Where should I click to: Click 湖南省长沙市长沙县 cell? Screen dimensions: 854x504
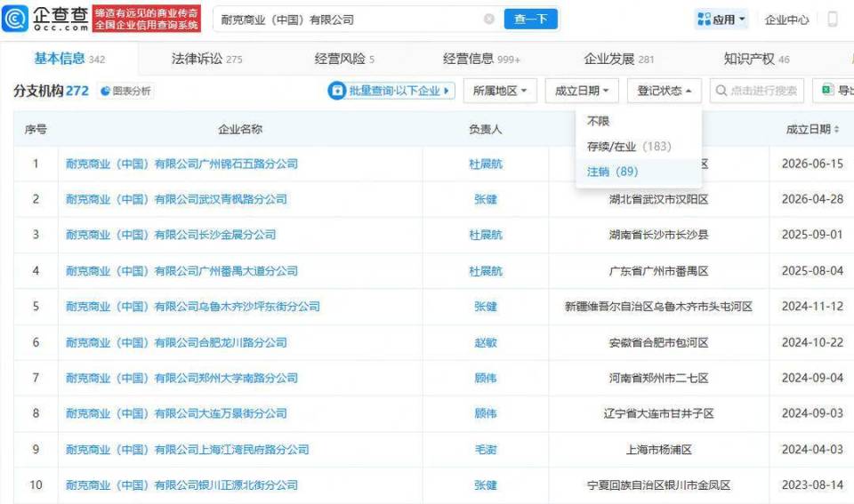click(x=658, y=235)
